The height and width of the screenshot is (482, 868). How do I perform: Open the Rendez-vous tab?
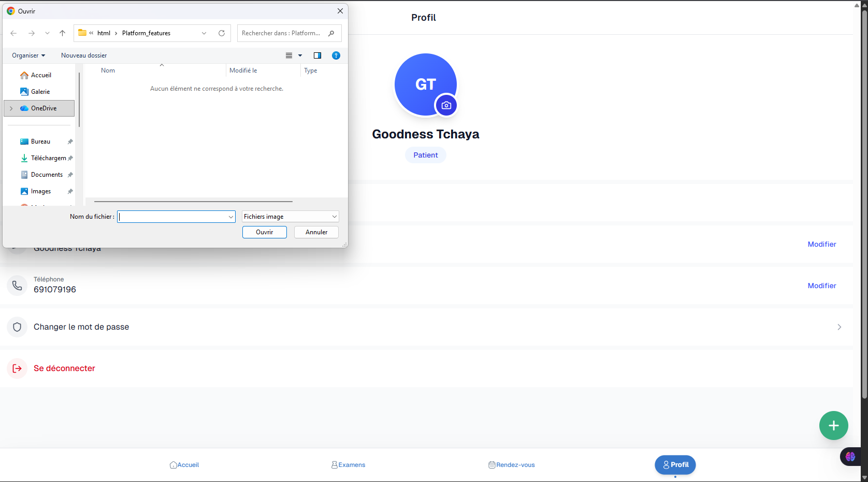tap(511, 465)
